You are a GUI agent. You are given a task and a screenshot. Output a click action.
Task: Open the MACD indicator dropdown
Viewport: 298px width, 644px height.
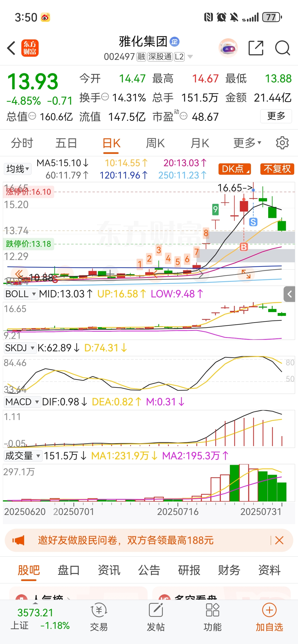(x=22, y=402)
